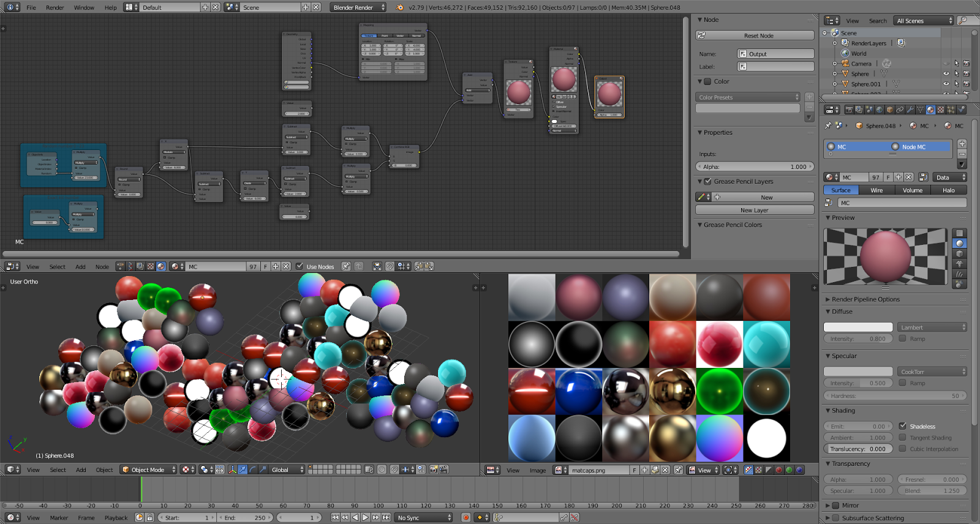Toggle visibility eye of Sphere.001
The image size is (980, 524).
click(946, 84)
